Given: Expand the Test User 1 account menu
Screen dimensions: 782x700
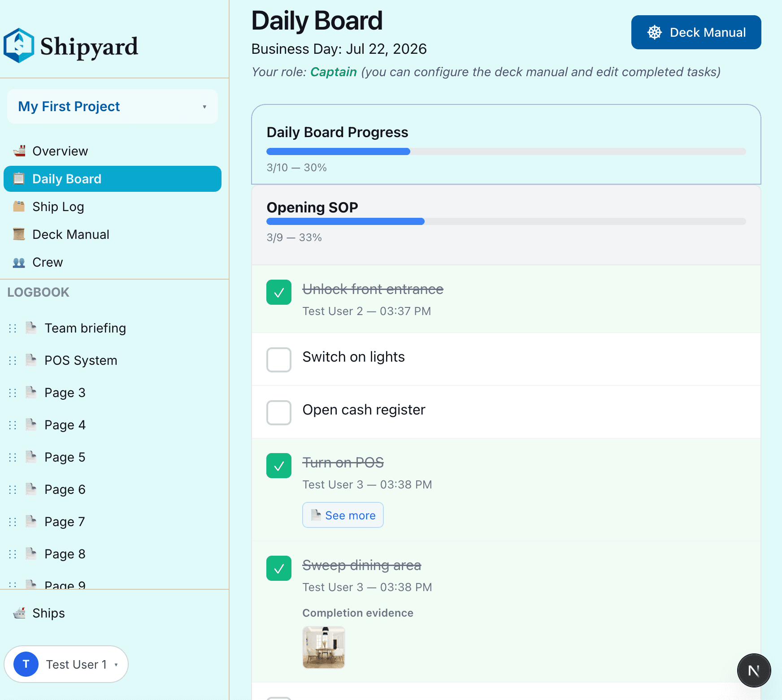Looking at the screenshot, I should [x=66, y=664].
